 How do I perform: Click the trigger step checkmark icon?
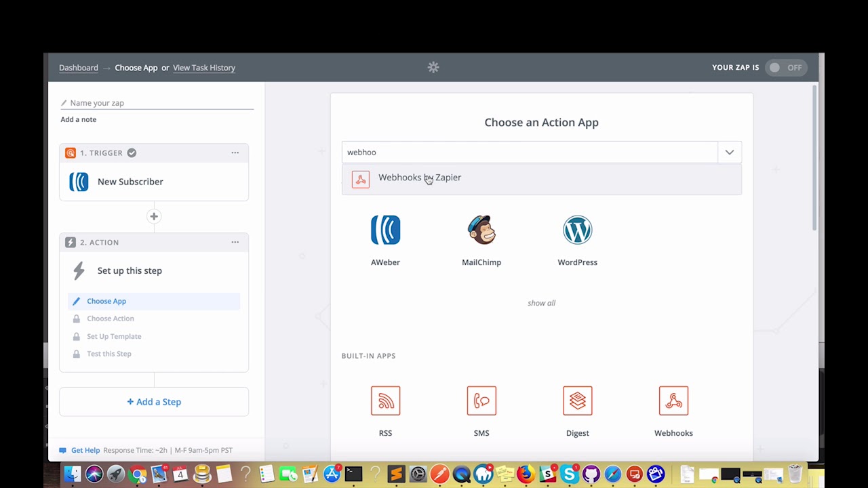click(x=132, y=152)
